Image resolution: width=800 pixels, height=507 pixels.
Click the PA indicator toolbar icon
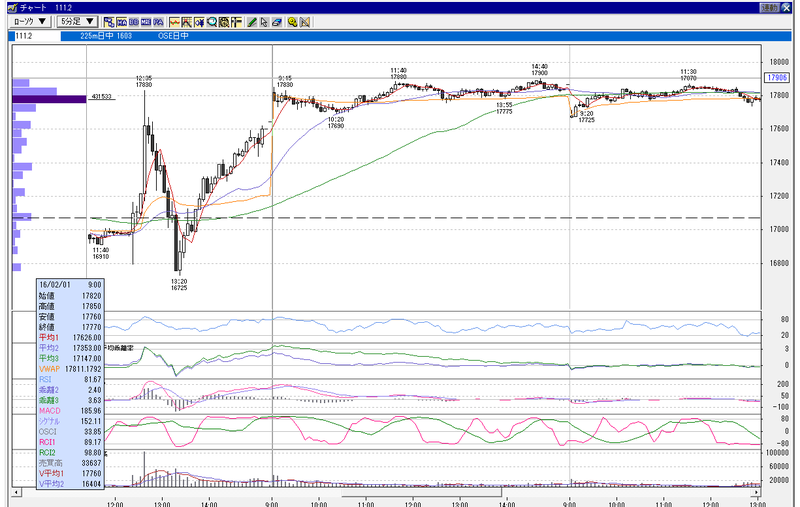(159, 22)
